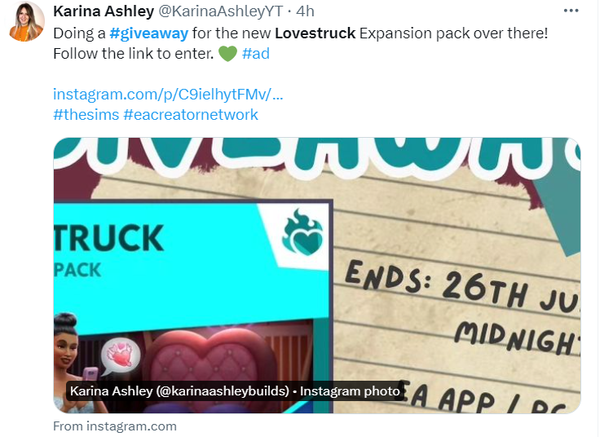Open the three-dot more options menu
Screen dimensions: 600x437
coord(571,11)
